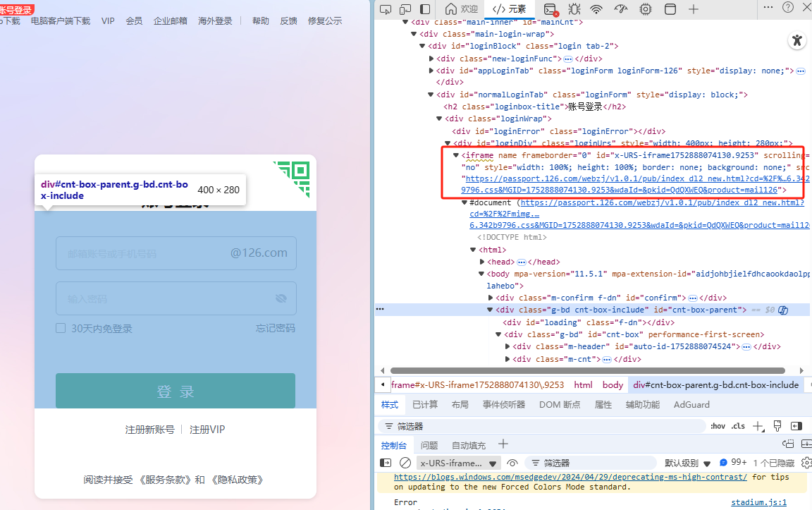
Task: Open console settings gear icon
Action: tap(806, 462)
